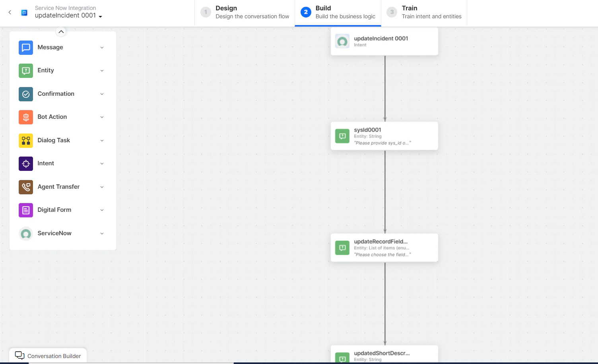Select the Message node icon
Image resolution: width=598 pixels, height=364 pixels.
[25, 47]
